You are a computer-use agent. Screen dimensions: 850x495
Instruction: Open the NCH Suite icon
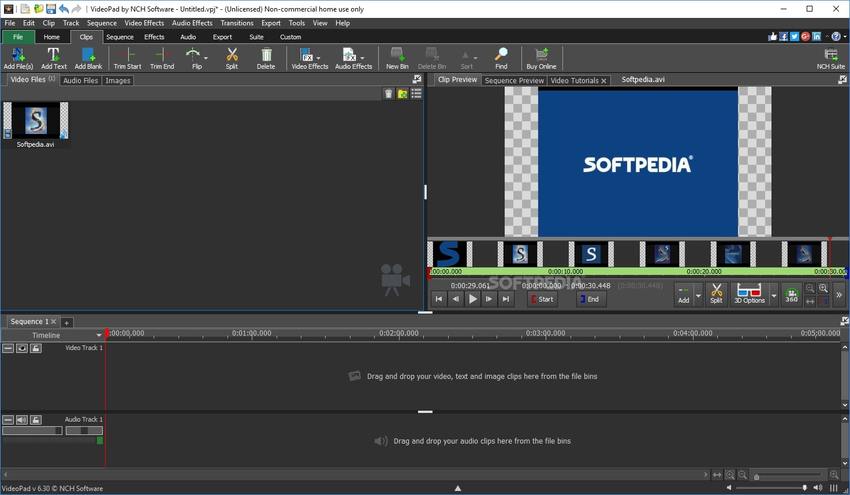830,58
